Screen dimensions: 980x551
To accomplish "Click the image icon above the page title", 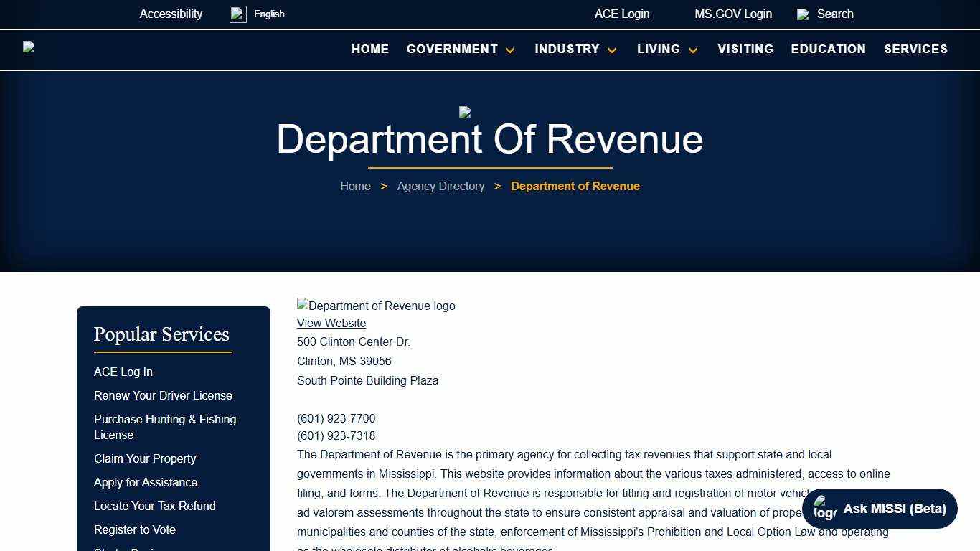I will tap(463, 113).
